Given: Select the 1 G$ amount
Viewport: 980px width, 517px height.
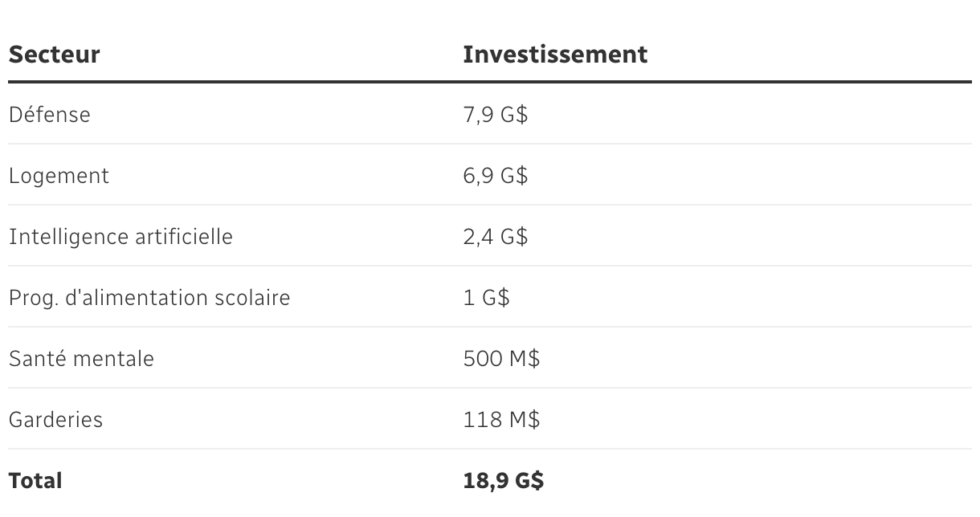Looking at the screenshot, I should (x=487, y=298).
